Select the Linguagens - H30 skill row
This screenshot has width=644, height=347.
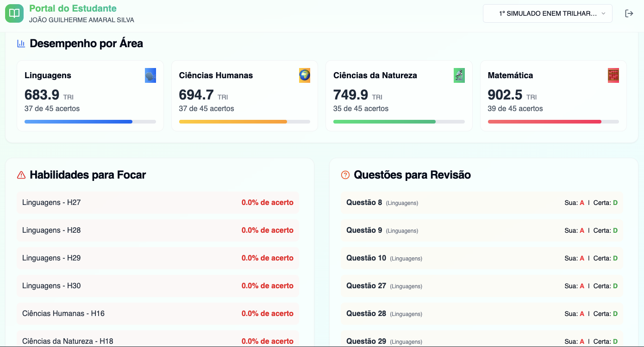(x=157, y=286)
